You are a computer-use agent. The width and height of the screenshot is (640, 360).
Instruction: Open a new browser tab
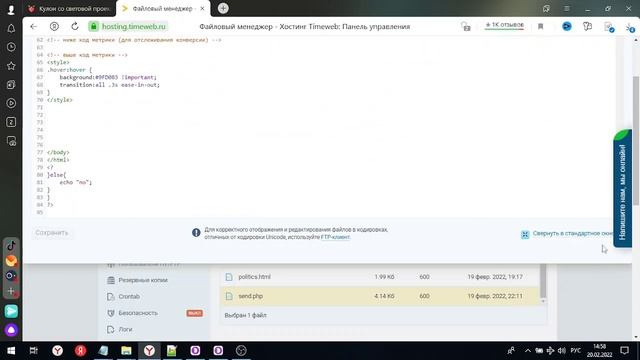coord(223,8)
